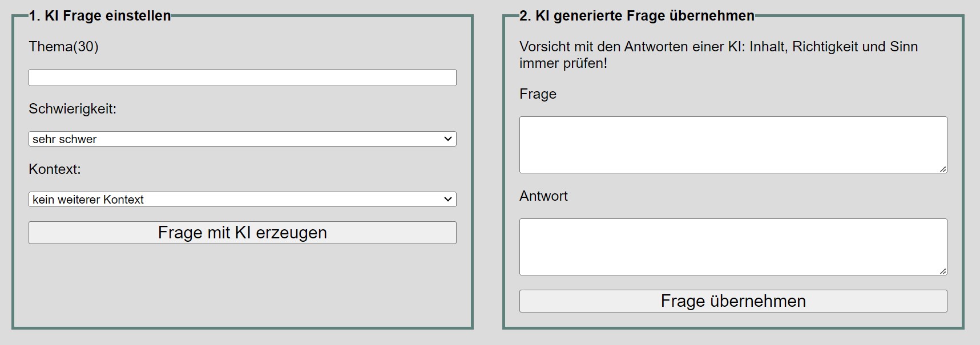Image resolution: width=980 pixels, height=345 pixels.
Task: Click the 'immer prüfen!' warning line
Action: [563, 63]
